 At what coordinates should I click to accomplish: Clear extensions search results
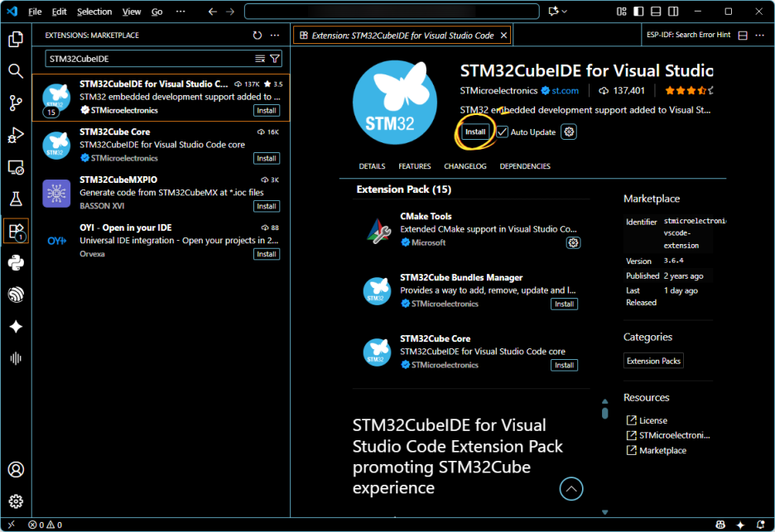[260, 59]
